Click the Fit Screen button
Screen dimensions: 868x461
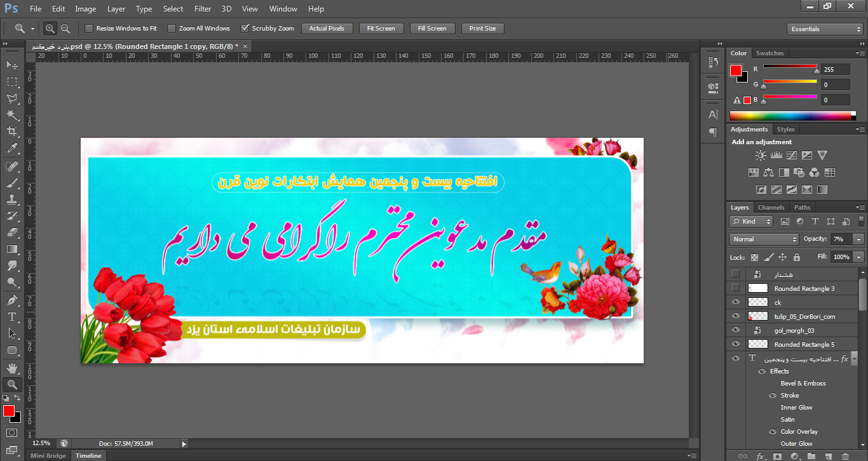pyautogui.click(x=381, y=29)
